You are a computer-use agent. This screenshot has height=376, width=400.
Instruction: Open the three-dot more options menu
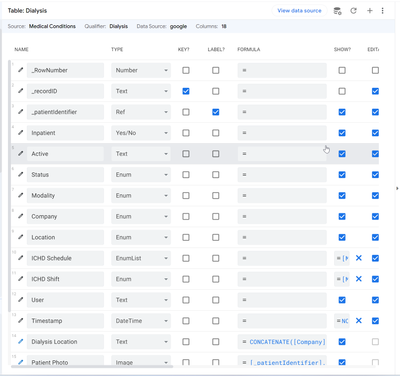[382, 11]
